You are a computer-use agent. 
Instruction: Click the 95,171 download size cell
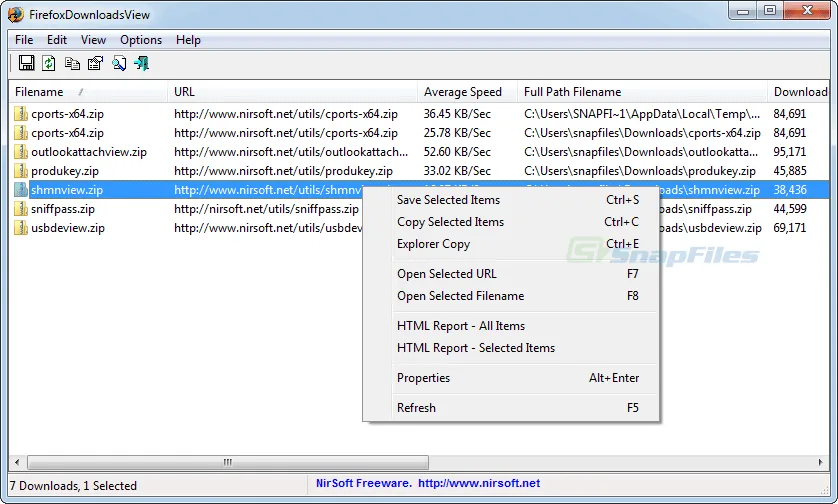(x=789, y=152)
